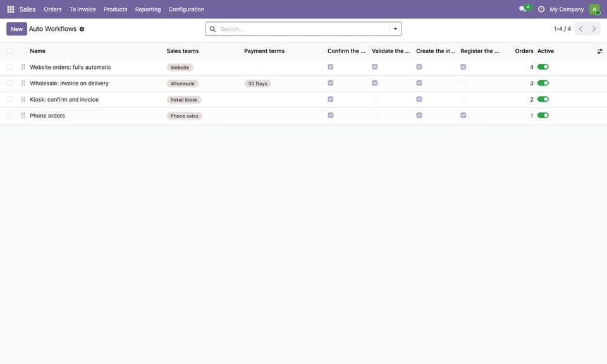The width and height of the screenshot is (607, 364).
Task: Toggle Active switch for Kiosk workflow
Action: [543, 99]
